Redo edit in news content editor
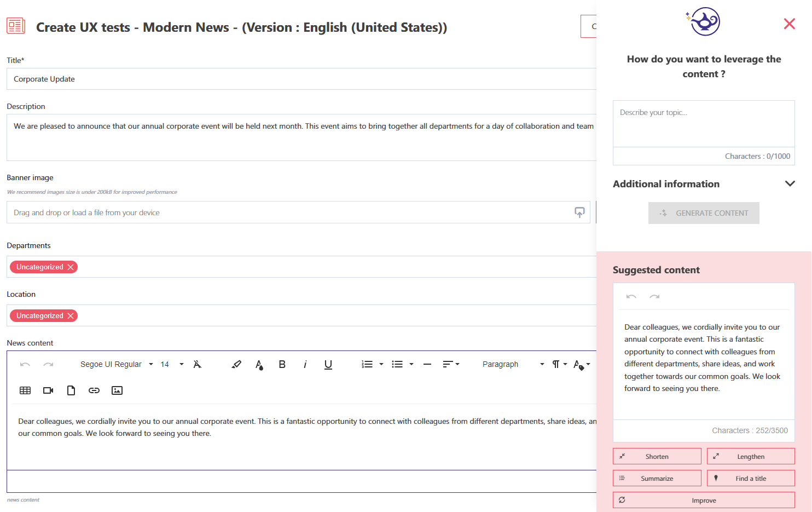Screen dimensions: 812x512 48,364
